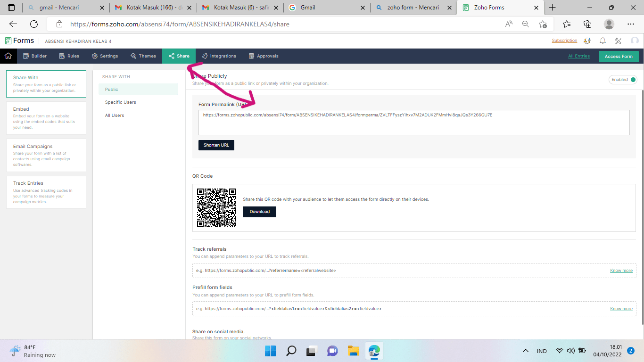Open Know more link for Track referrals
The image size is (644, 362).
[621, 271]
